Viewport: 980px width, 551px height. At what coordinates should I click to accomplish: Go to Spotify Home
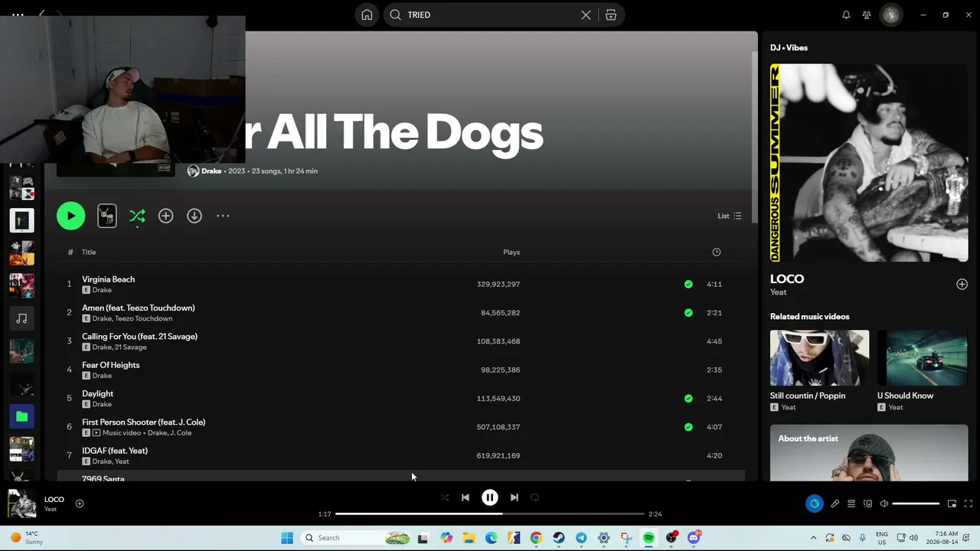(367, 15)
